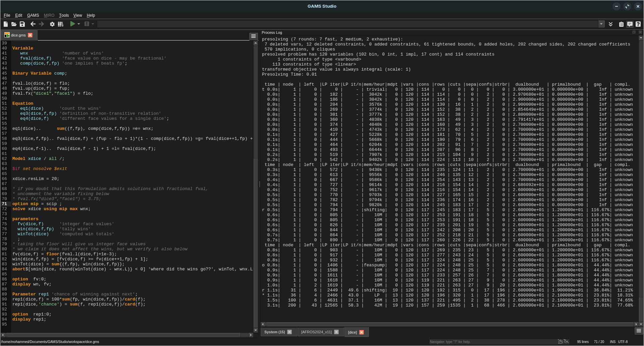The image size is (644, 346).
Task: Close the System (15) log tab
Action: tap(289, 332)
